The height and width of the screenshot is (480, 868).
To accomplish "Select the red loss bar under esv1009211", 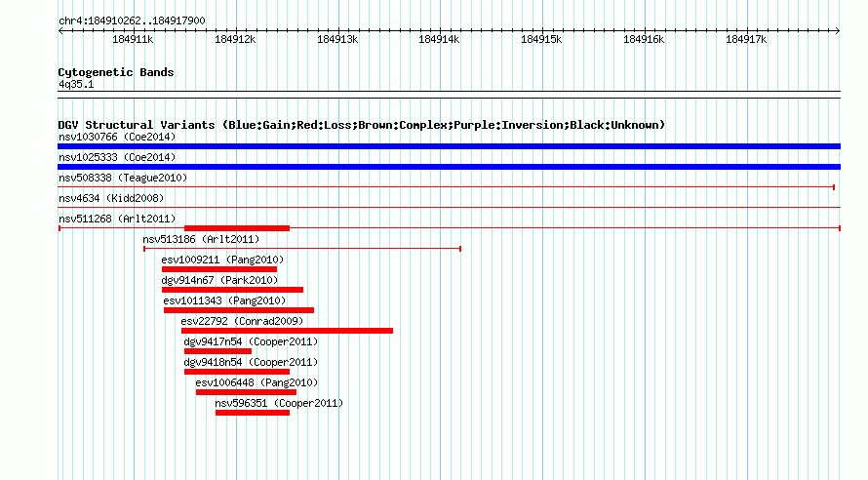I will (219, 269).
